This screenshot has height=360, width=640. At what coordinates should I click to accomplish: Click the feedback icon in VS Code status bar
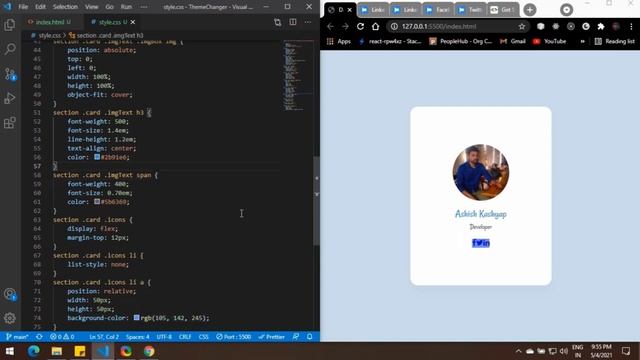click(296, 337)
